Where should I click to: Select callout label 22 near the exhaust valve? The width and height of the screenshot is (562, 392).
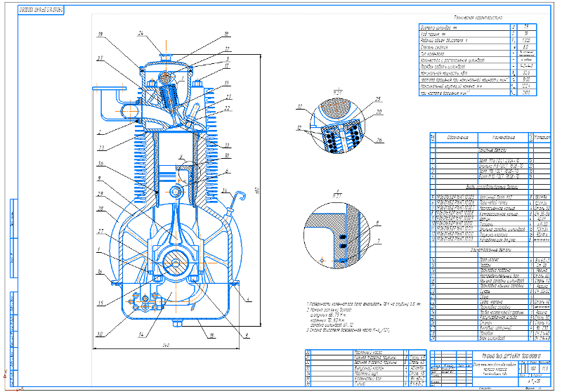click(x=227, y=108)
